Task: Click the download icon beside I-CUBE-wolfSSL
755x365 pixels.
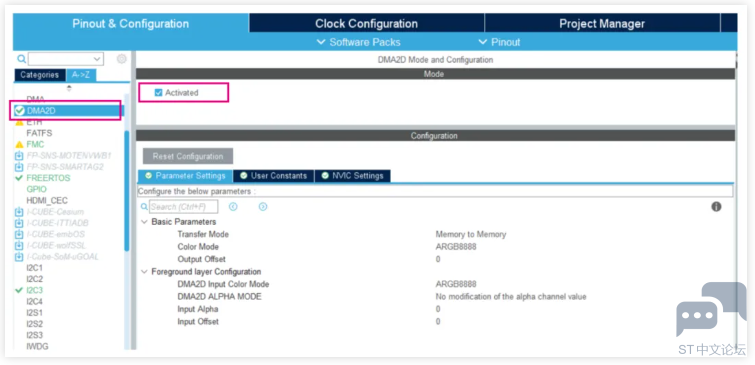Action: click(x=19, y=245)
